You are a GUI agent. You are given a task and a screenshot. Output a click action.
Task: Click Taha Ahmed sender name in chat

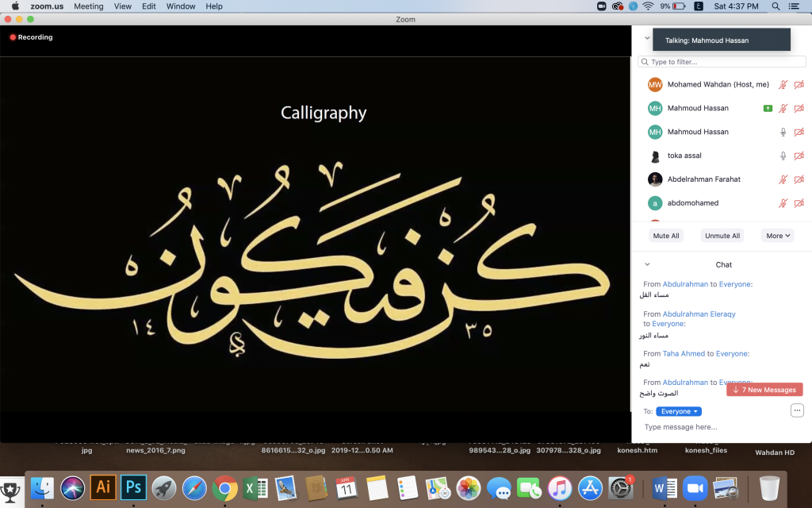(684, 353)
